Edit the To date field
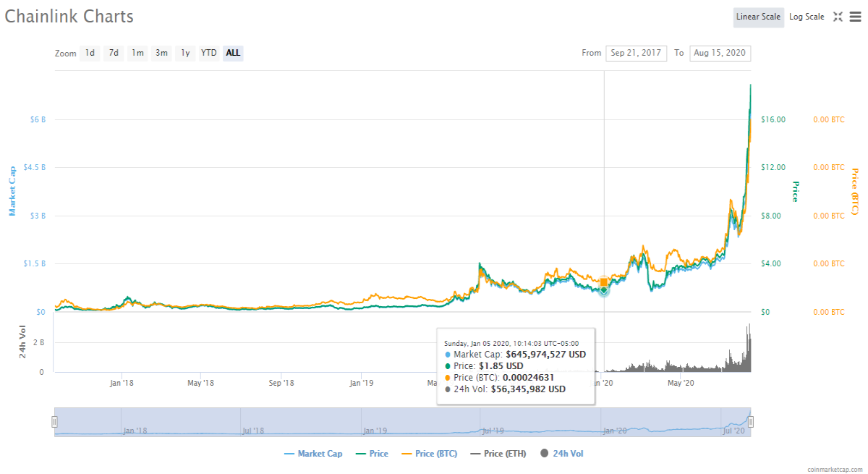Screen dimensions: 868x474 pyautogui.click(x=720, y=53)
